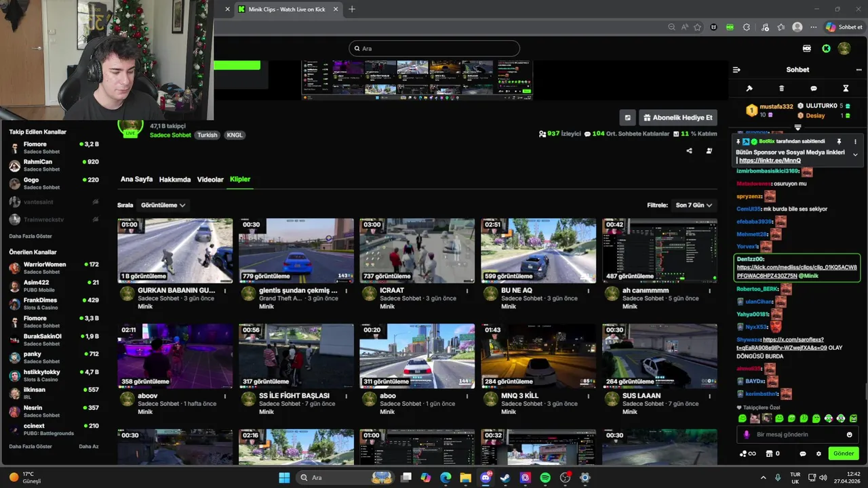Open the Görüntüleme sort dropdown
Screen dimensions: 868x488
[163, 205]
